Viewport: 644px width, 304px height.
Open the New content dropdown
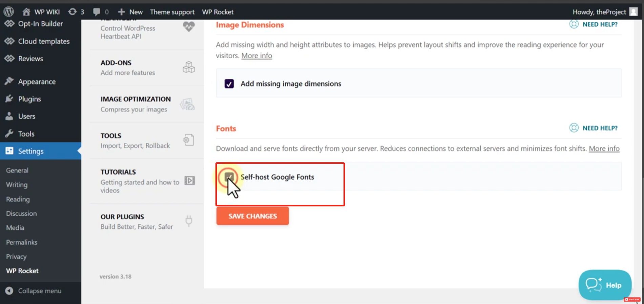130,12
